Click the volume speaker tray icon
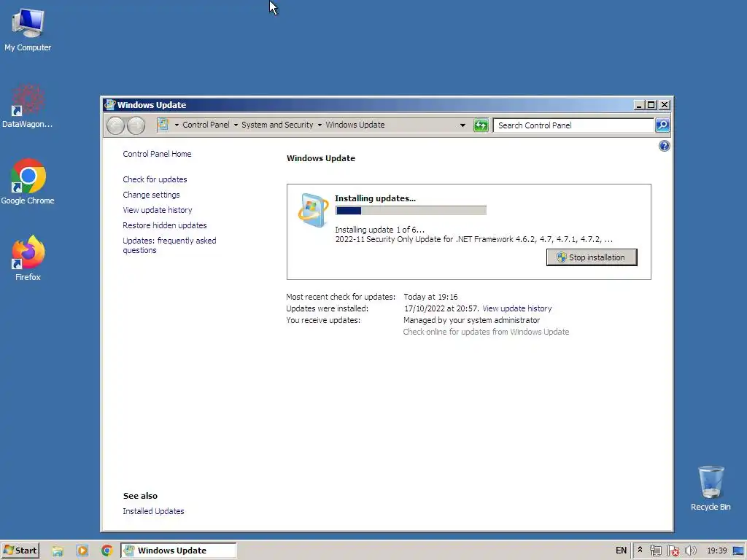 click(690, 551)
